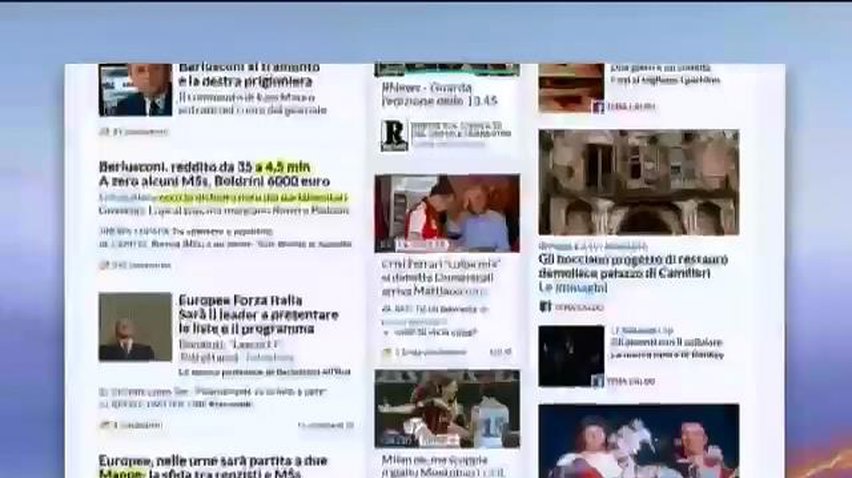Click the performers photo with blue background
This screenshot has height=478, width=852.
pos(638,441)
